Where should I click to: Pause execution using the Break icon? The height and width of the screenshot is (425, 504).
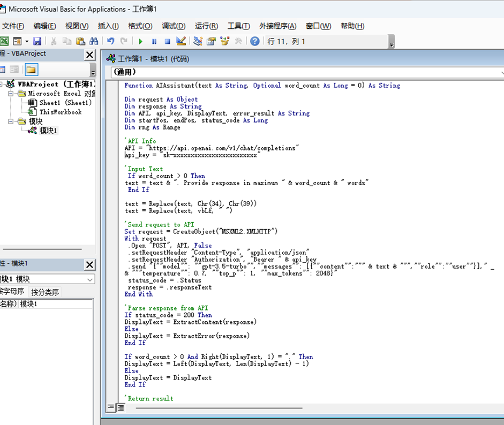pyautogui.click(x=154, y=41)
